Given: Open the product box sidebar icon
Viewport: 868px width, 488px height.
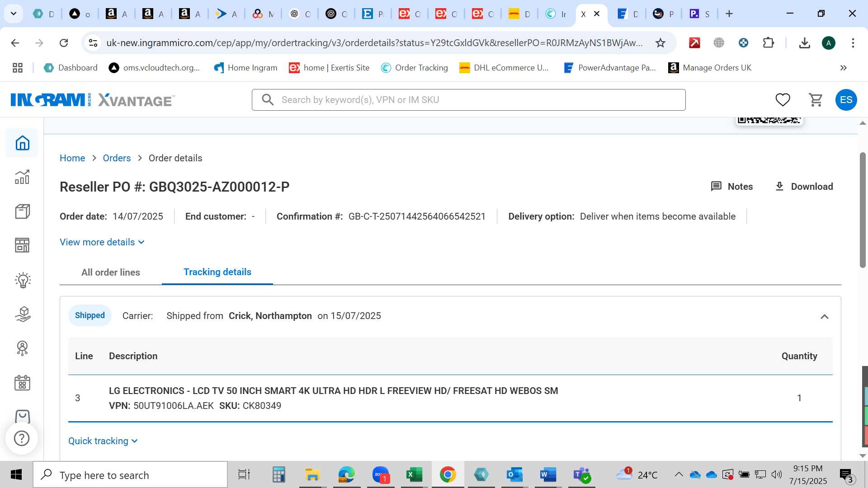Looking at the screenshot, I should 22,211.
